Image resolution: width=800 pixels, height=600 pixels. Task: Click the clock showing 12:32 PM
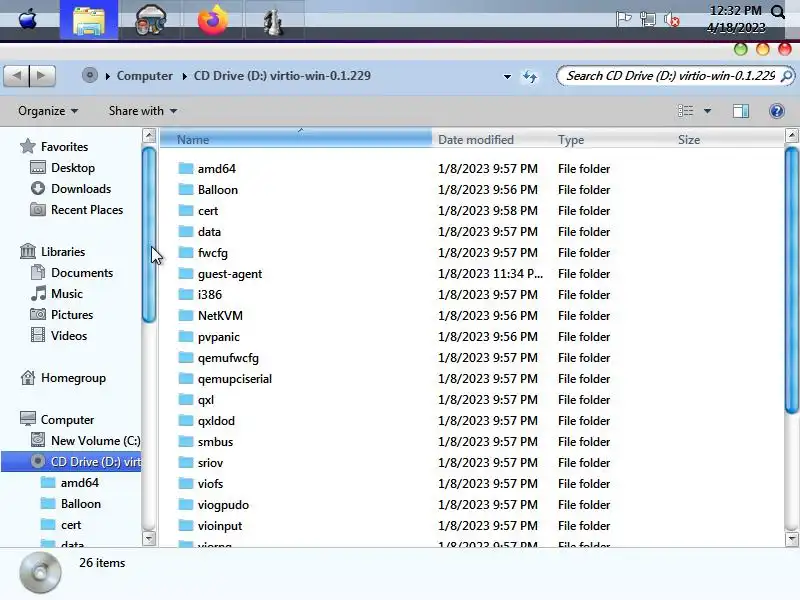(735, 11)
